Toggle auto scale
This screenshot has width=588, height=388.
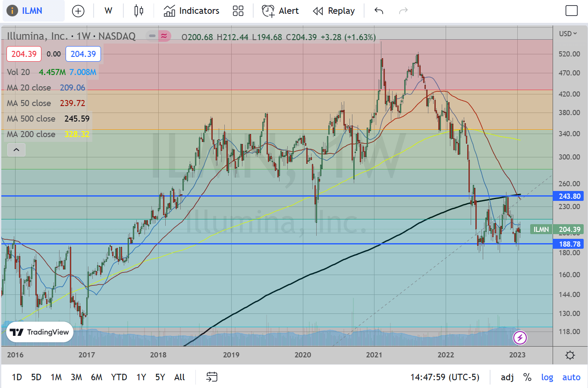tap(571, 377)
